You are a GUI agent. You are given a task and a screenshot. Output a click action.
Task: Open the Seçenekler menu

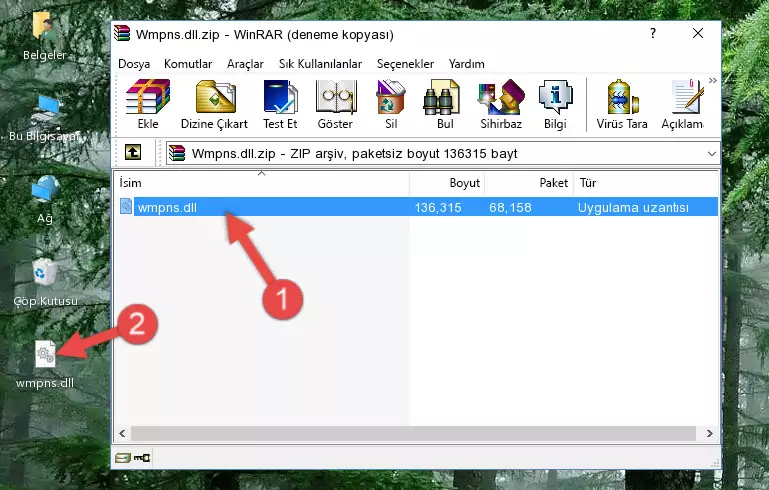pyautogui.click(x=405, y=64)
